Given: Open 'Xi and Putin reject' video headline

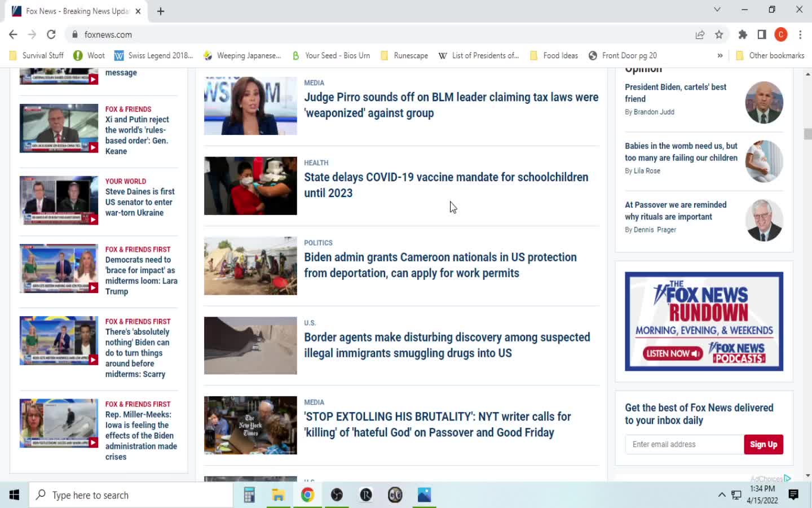Looking at the screenshot, I should pos(137,135).
